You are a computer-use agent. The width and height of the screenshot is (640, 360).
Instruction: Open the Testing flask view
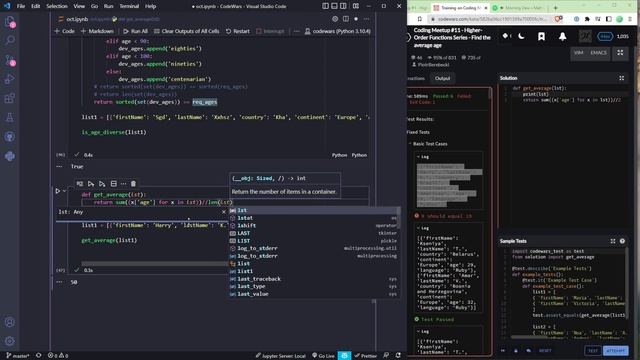pyautogui.click(x=10, y=118)
